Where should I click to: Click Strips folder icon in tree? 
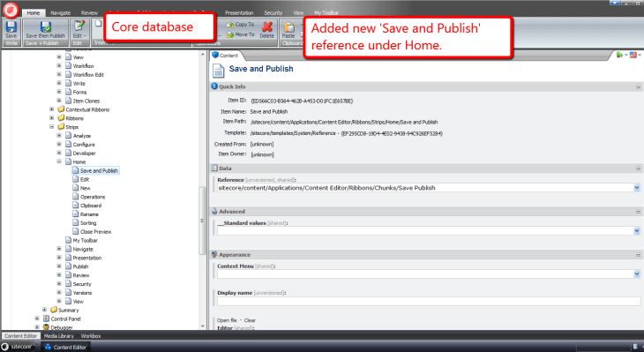pos(61,126)
